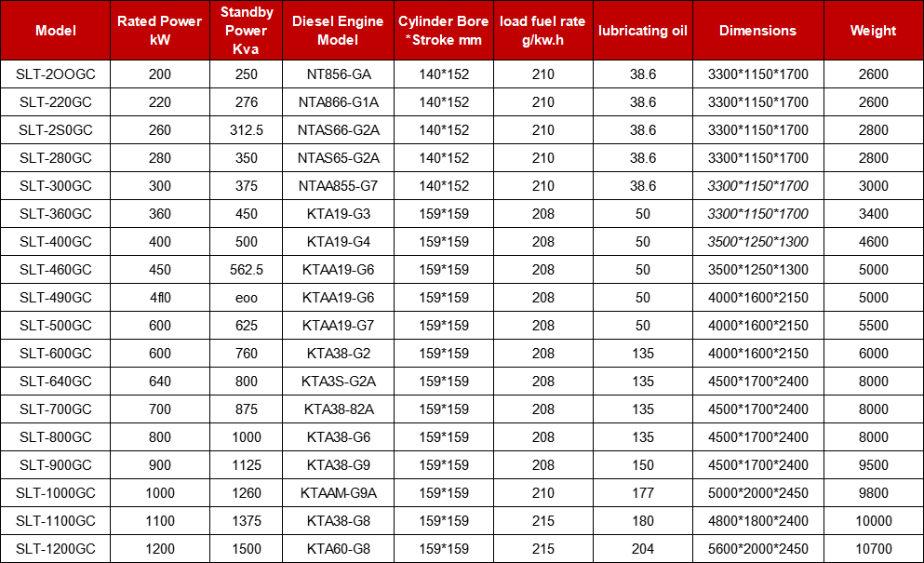Select the 312.5 standby power cell
Screen dimensions: 924x563
coord(247,130)
